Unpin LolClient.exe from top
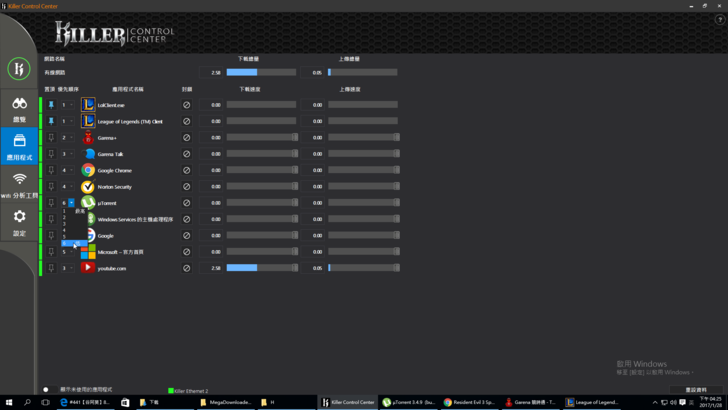This screenshot has height=410, width=728. pyautogui.click(x=51, y=105)
